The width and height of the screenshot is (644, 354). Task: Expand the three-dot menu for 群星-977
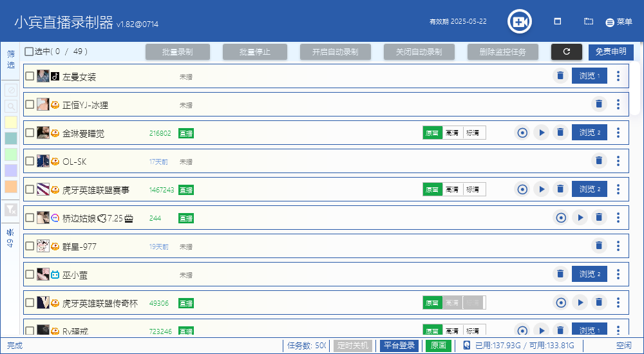[x=618, y=246]
